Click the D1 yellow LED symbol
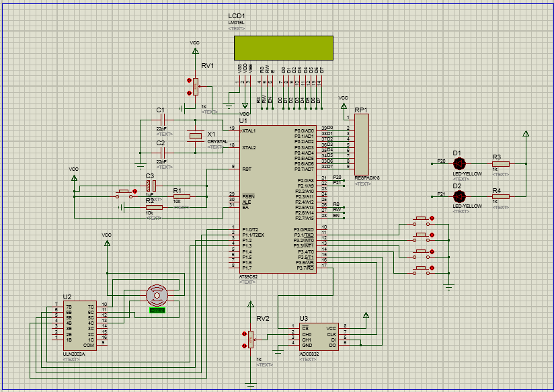 click(459, 163)
